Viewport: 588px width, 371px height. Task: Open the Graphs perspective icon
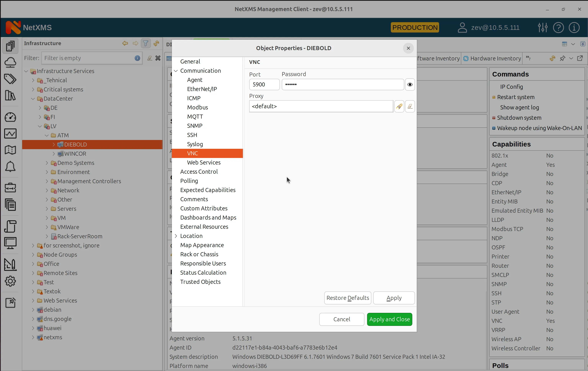point(10,133)
